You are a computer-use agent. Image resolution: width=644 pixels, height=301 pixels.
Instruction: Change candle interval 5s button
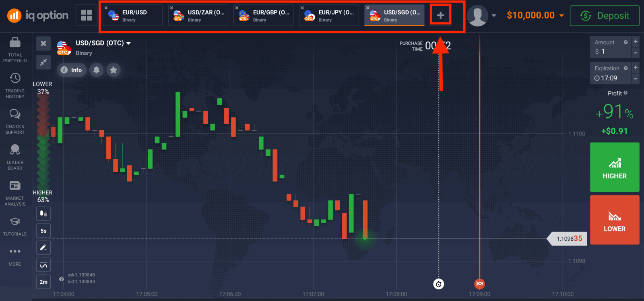[x=43, y=231]
